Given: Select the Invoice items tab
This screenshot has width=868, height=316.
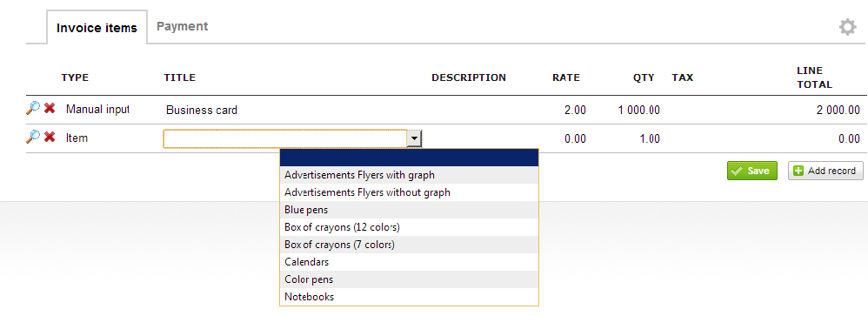Looking at the screenshot, I should [x=97, y=28].
